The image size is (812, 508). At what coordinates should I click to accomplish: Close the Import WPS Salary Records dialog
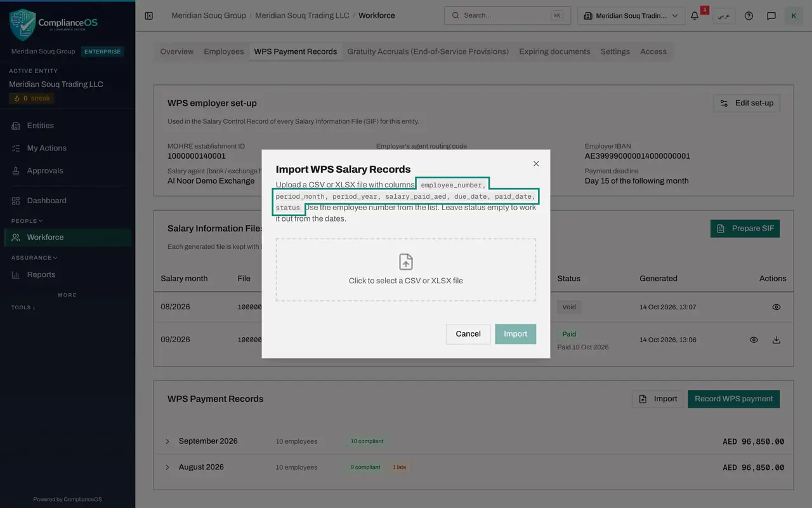click(x=536, y=164)
